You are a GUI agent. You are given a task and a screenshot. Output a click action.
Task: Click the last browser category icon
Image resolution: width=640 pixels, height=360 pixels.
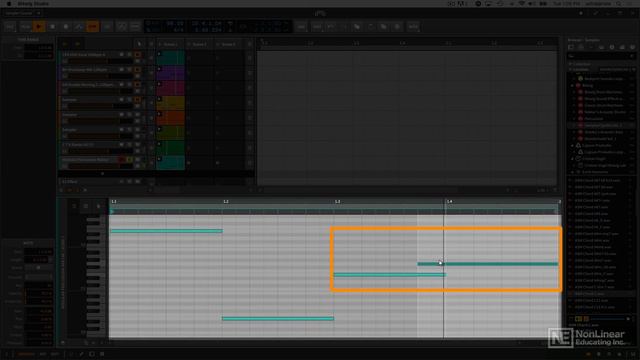632,47
